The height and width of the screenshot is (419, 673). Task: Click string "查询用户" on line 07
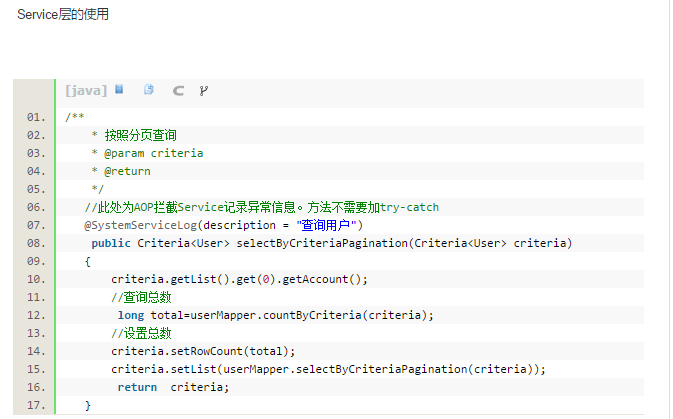tap(327, 225)
